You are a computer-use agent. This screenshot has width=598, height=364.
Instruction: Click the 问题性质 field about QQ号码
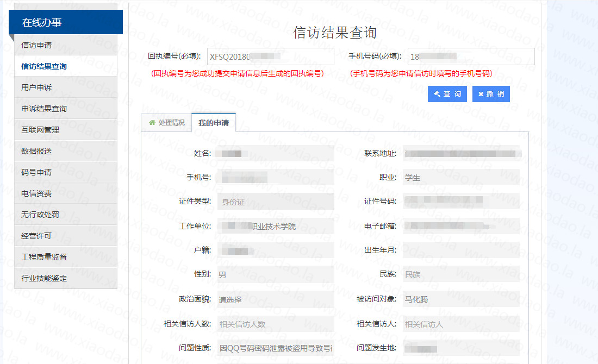point(276,348)
